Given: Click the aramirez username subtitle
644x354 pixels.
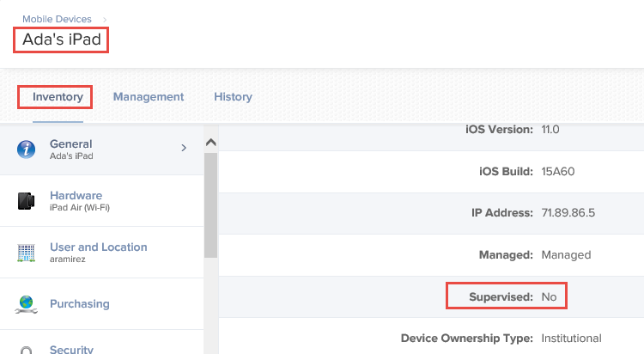Looking at the screenshot, I should [67, 259].
